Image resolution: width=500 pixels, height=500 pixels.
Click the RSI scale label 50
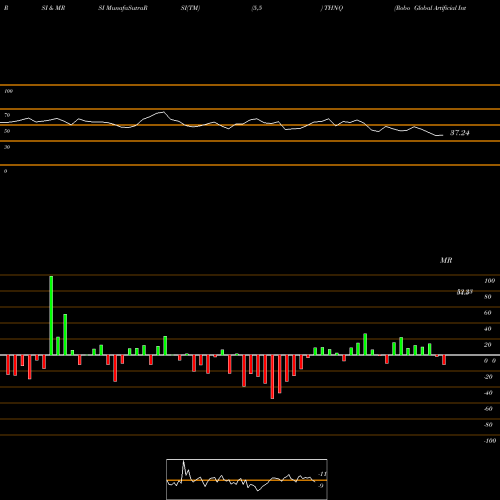click(7, 131)
